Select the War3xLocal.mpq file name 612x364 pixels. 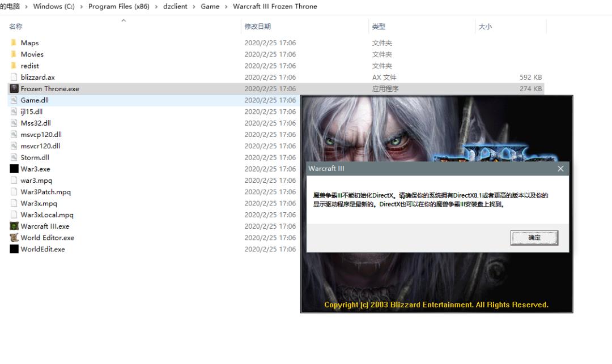pyautogui.click(x=47, y=215)
